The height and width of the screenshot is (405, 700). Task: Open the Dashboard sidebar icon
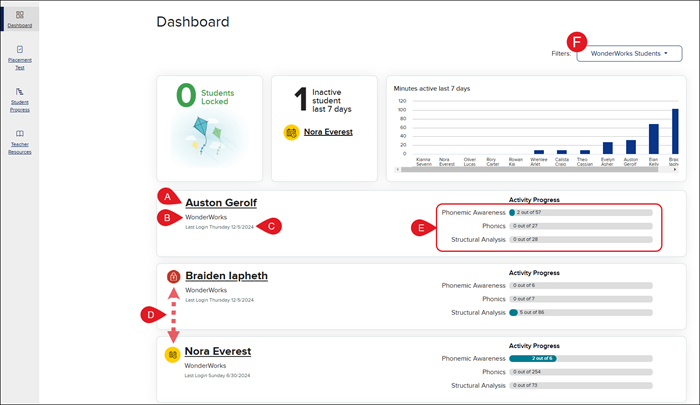[20, 15]
